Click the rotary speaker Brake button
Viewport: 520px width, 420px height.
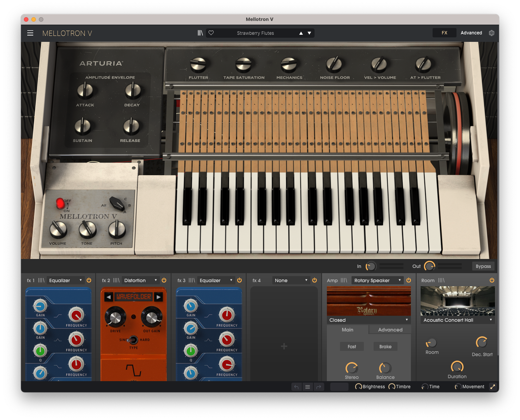(386, 347)
